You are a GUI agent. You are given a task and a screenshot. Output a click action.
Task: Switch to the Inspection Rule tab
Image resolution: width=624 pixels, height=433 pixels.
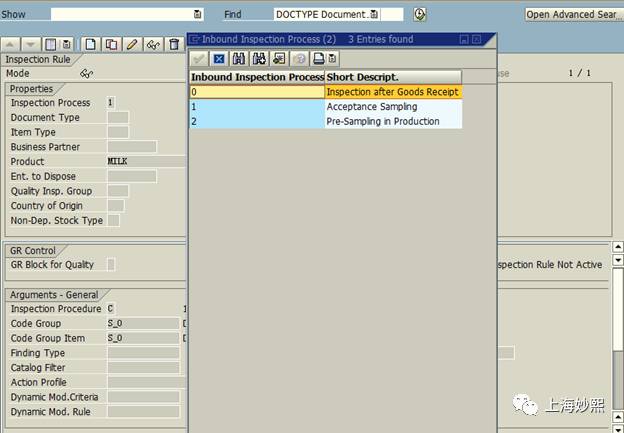tap(37, 59)
